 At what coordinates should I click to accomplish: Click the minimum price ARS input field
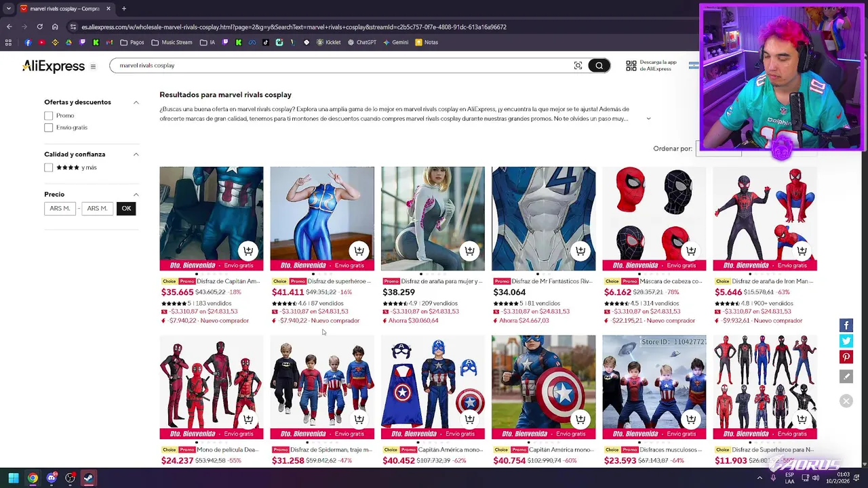coord(60,209)
